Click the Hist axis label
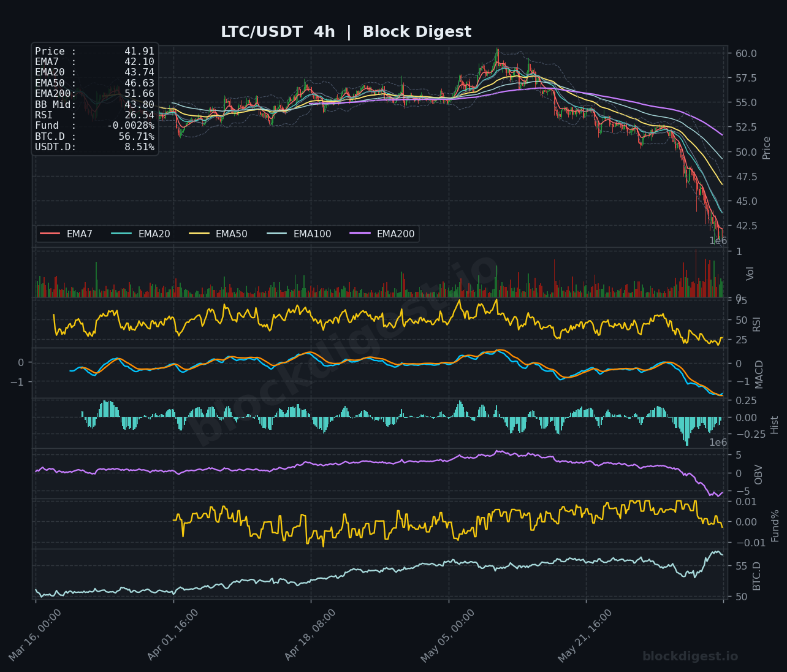787x672 pixels. click(x=775, y=425)
